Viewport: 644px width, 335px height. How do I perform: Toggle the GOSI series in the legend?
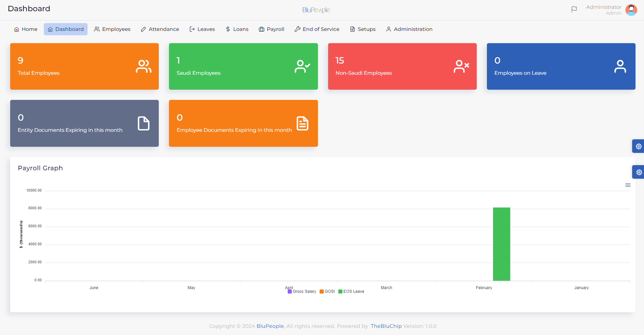click(327, 291)
